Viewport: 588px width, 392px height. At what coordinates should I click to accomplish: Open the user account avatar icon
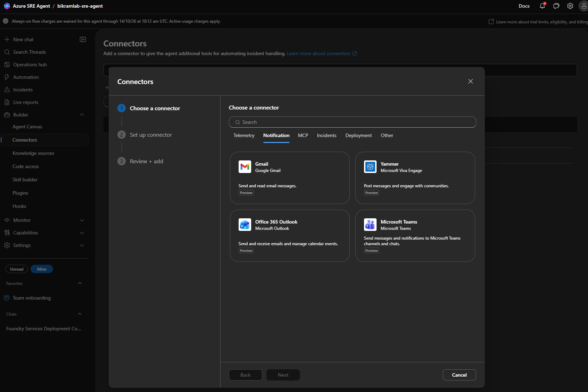click(x=583, y=6)
